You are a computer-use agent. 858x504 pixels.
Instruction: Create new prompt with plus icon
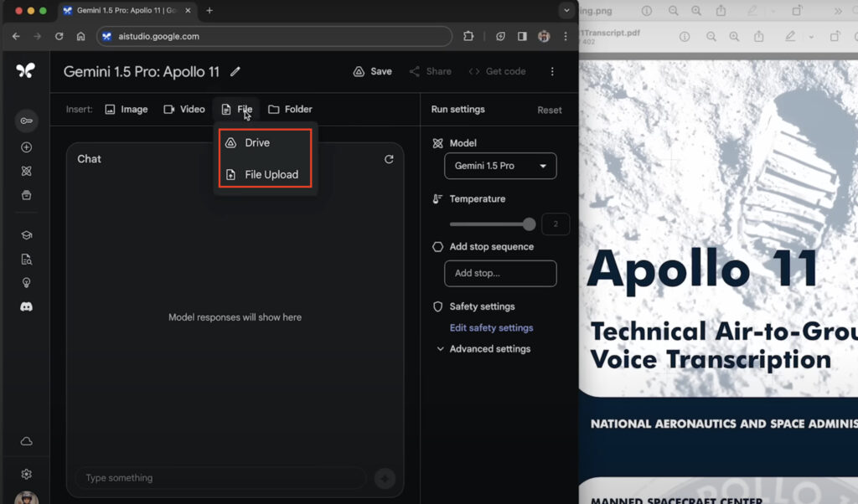[x=26, y=147]
